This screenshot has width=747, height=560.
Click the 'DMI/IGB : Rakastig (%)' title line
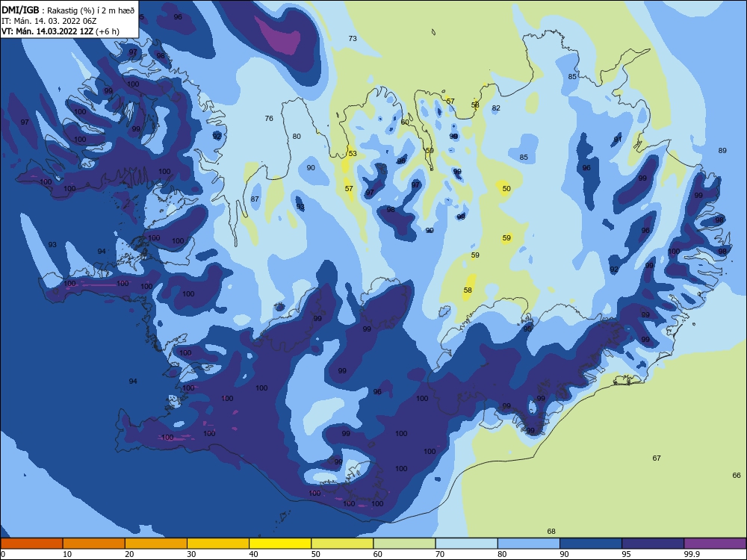click(x=68, y=10)
